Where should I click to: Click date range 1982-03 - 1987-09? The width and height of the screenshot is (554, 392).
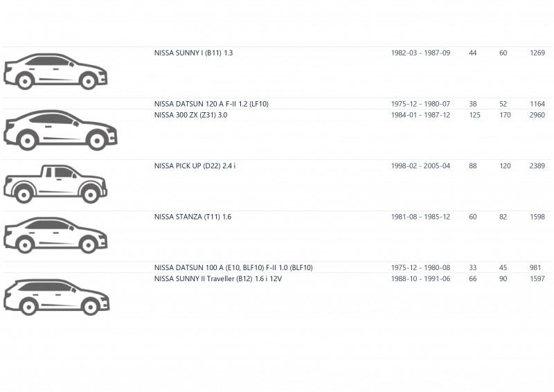(x=420, y=53)
